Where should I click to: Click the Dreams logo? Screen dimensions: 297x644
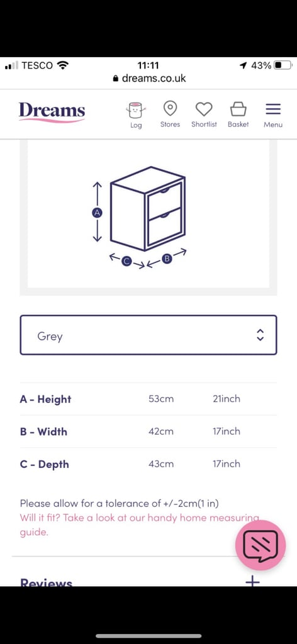tap(52, 112)
